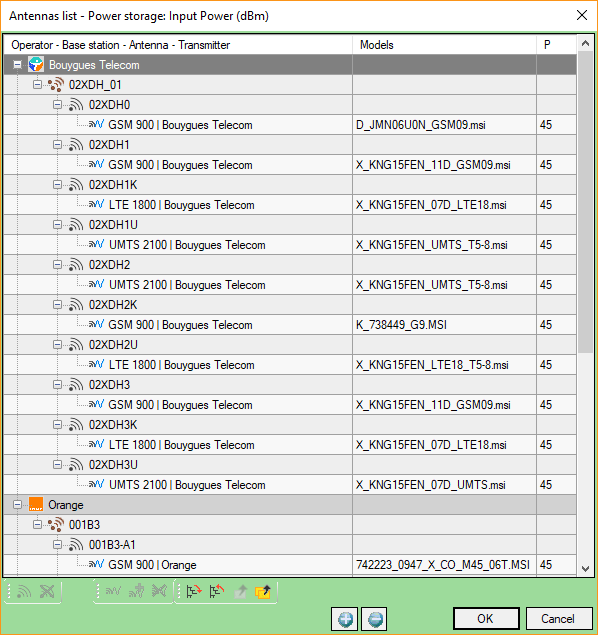Screen dimensions: 598x635
Task: Click the K_738449_G9.MSI model cell
Action: 445,325
